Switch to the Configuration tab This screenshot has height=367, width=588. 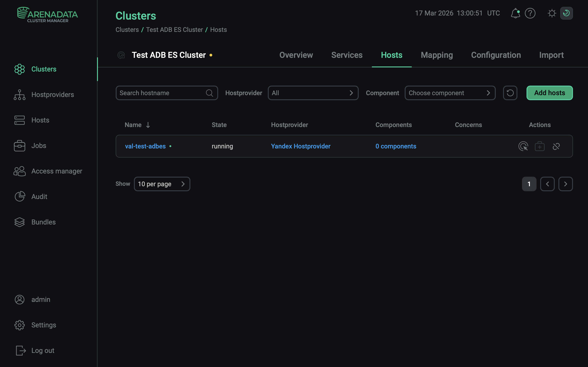pos(496,55)
